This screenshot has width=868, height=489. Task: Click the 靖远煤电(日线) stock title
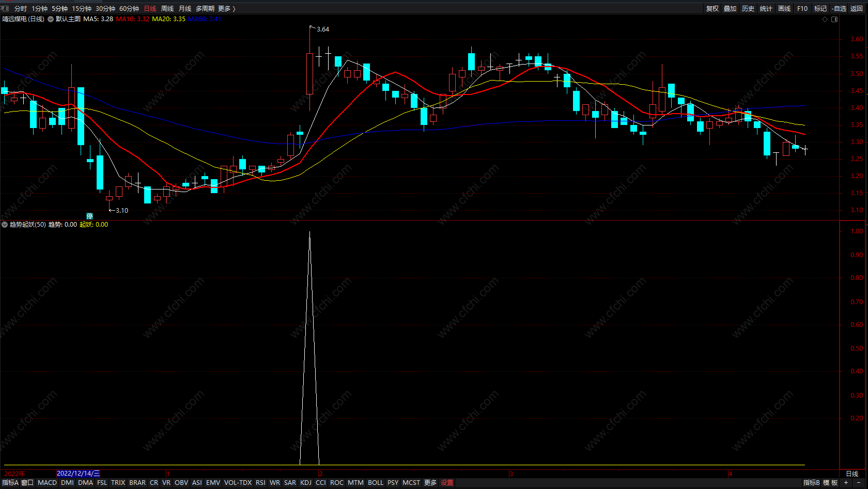[x=23, y=19]
